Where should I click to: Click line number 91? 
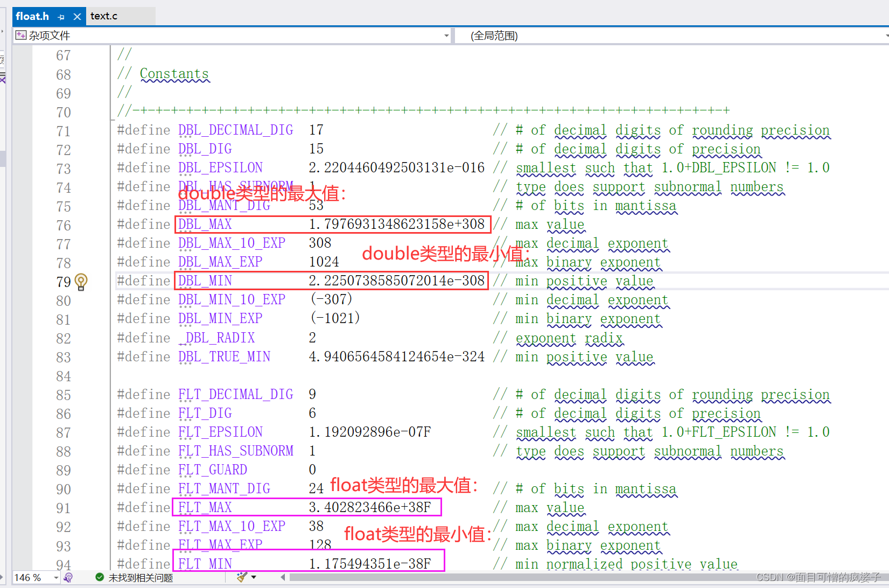pos(64,508)
